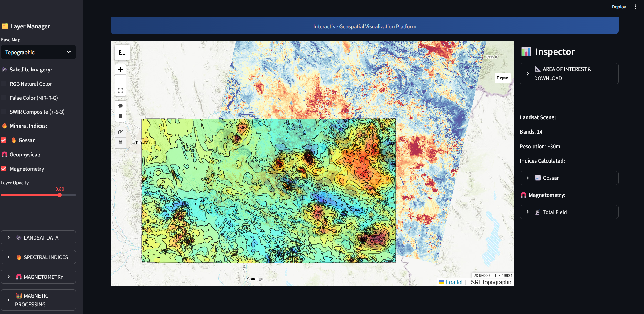This screenshot has width=644, height=314.
Task: Click the edit layers tool
Action: coord(120,132)
